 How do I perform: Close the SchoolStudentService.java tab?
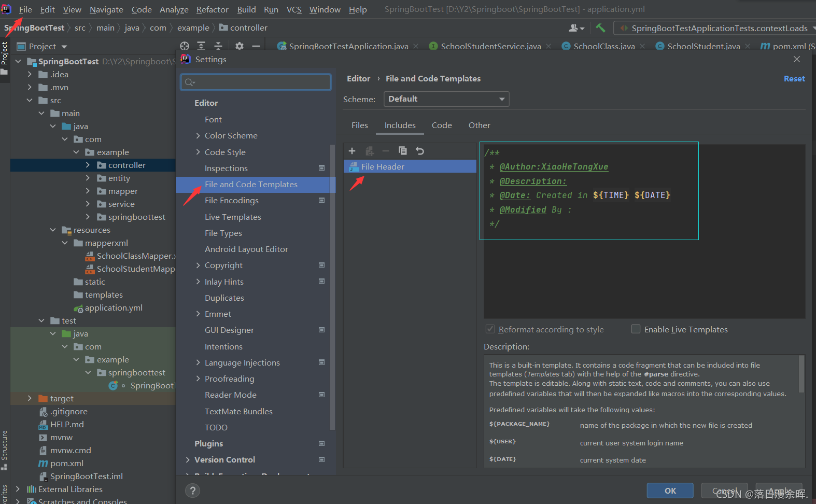548,46
